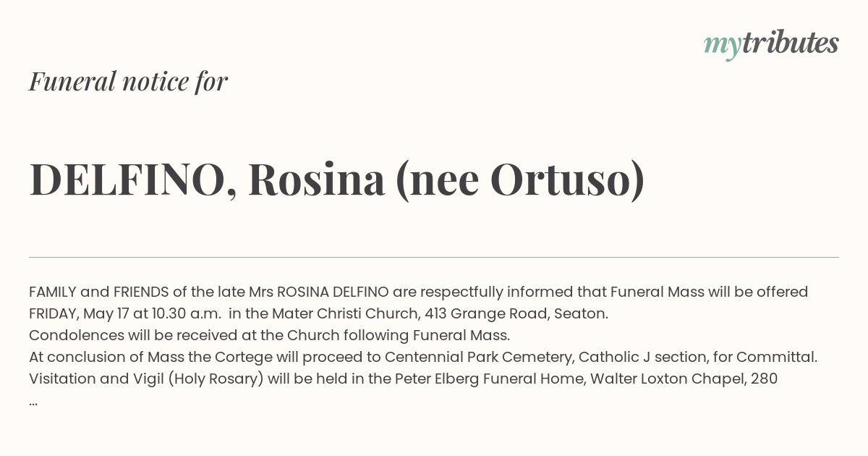Click the trailing ellipsis below the notice

click(33, 401)
